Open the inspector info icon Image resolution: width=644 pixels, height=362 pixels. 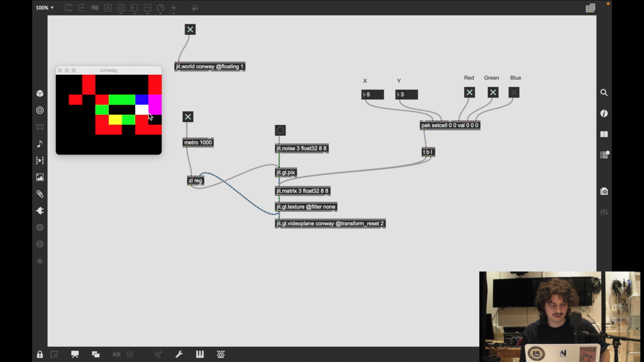[604, 113]
